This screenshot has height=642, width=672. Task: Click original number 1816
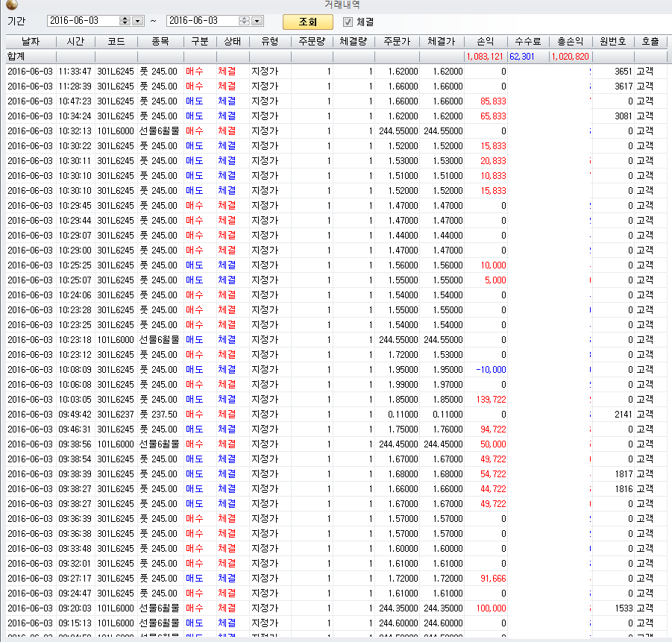pos(624,489)
